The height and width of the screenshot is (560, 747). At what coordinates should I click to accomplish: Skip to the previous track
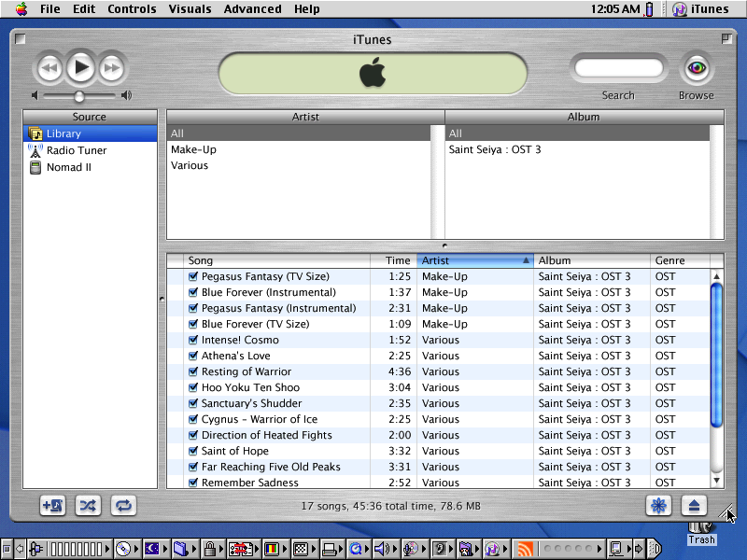tap(49, 68)
